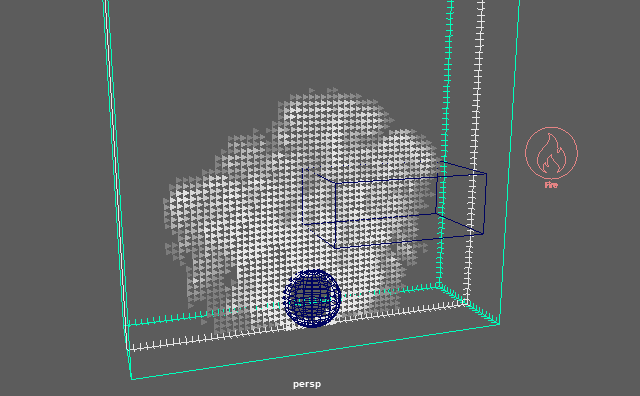Click the cyan vertical tick-mark ruler
This screenshot has height=396, width=640.
point(445,143)
